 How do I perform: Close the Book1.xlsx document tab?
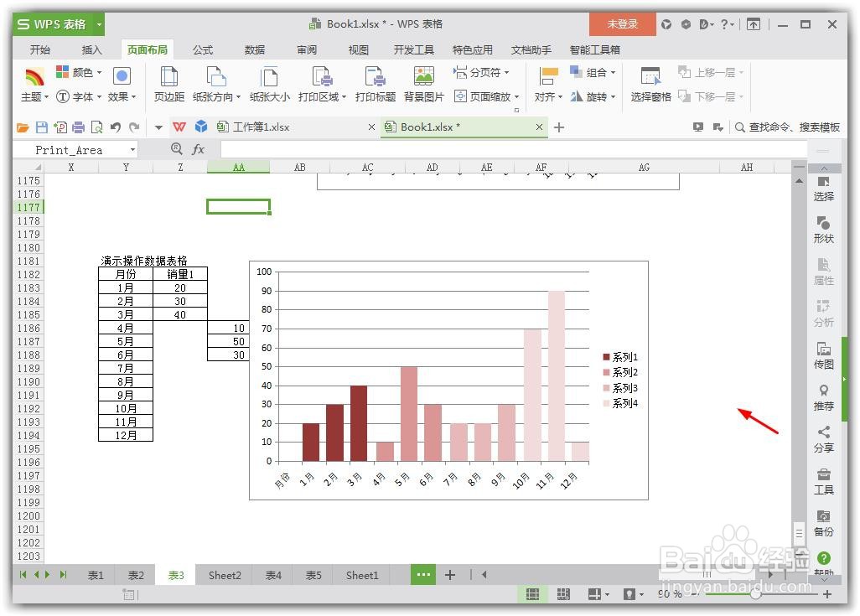pos(539,127)
